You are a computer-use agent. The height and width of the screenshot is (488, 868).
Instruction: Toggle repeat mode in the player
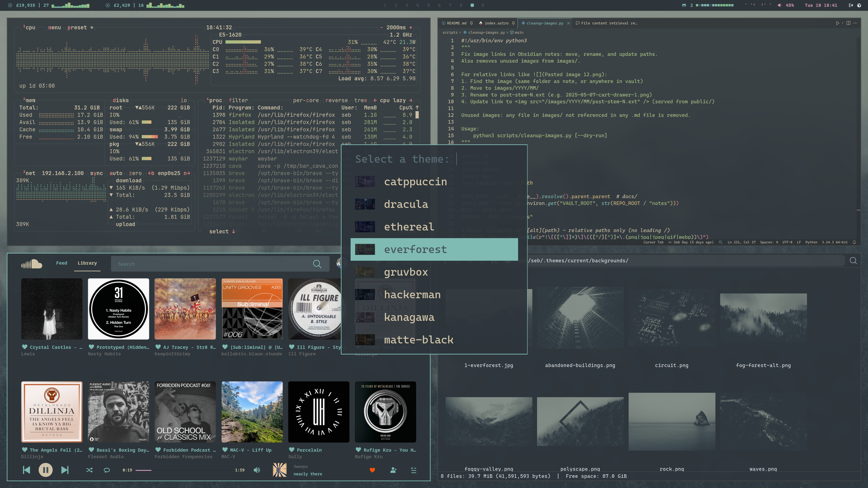(x=107, y=470)
